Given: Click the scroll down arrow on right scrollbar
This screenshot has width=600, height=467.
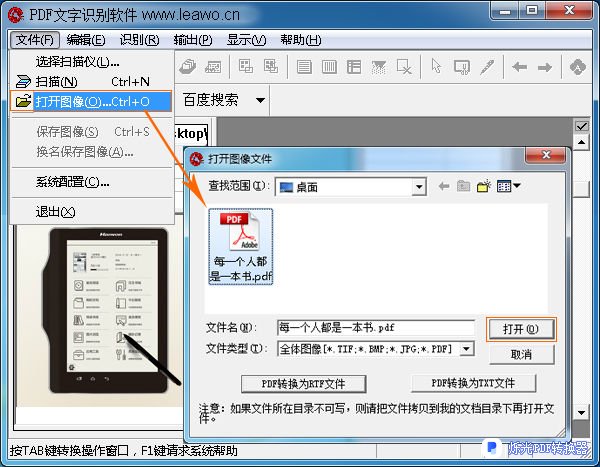Looking at the screenshot, I should [x=581, y=413].
